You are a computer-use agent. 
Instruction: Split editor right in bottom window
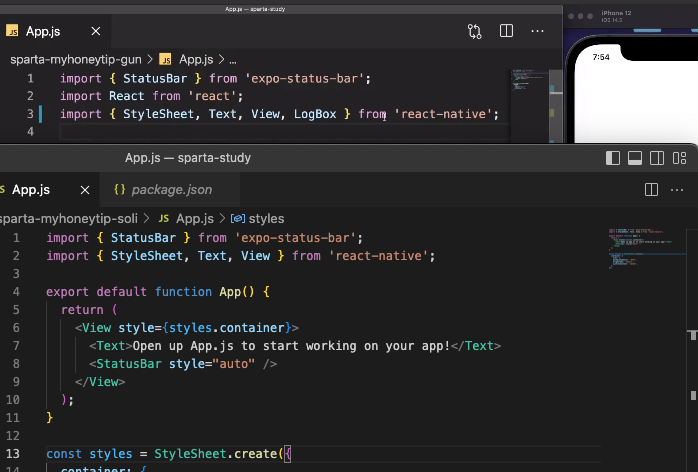tap(651, 190)
